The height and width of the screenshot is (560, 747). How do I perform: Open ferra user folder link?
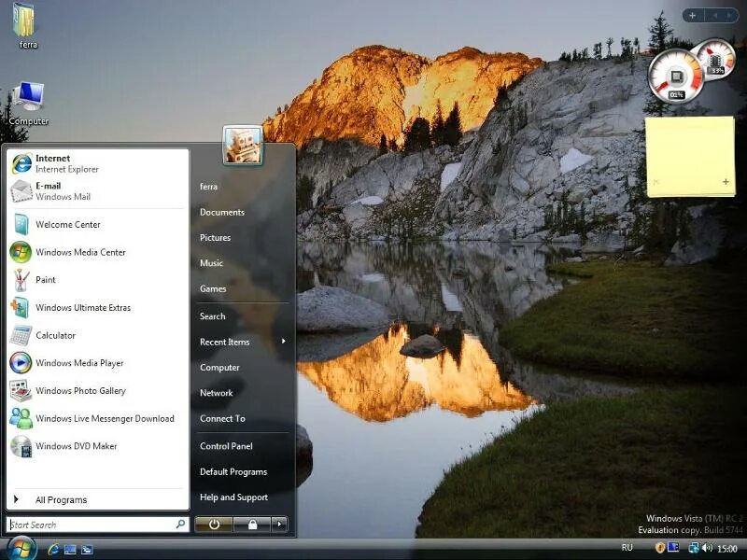pyautogui.click(x=208, y=187)
